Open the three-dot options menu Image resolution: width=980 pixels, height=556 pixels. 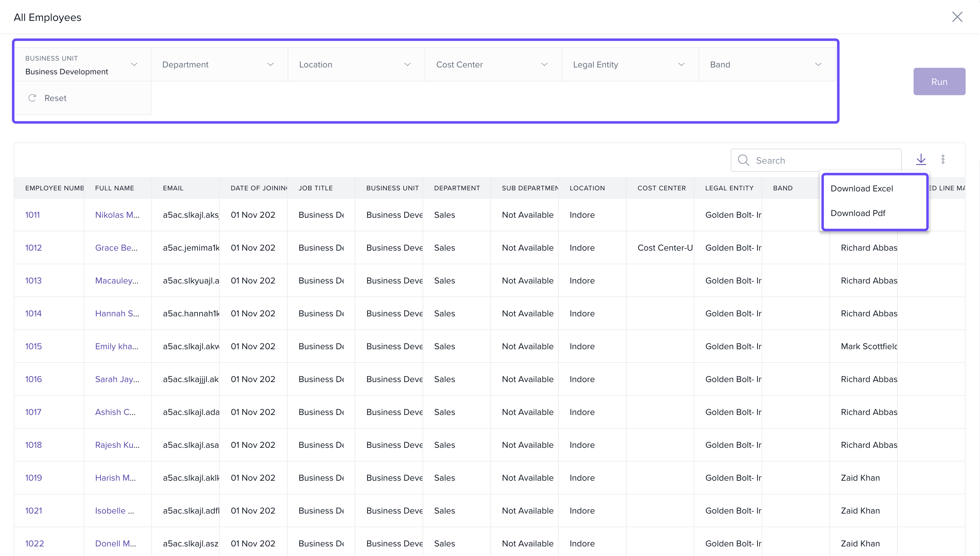[943, 159]
